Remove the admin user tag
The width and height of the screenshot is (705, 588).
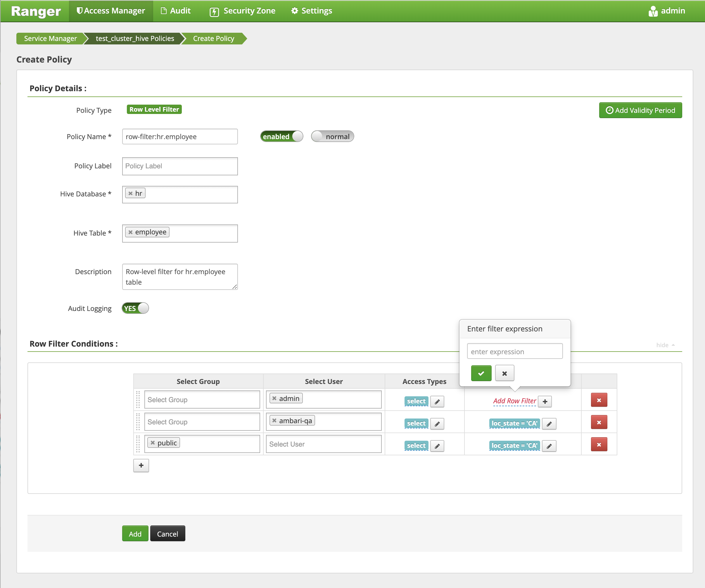coord(274,398)
